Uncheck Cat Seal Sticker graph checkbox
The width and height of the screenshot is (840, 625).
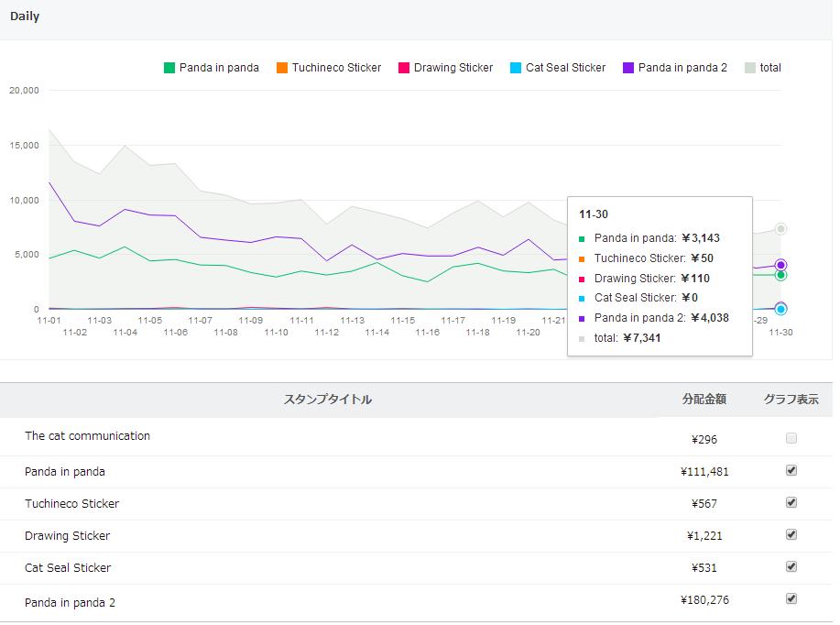791,567
